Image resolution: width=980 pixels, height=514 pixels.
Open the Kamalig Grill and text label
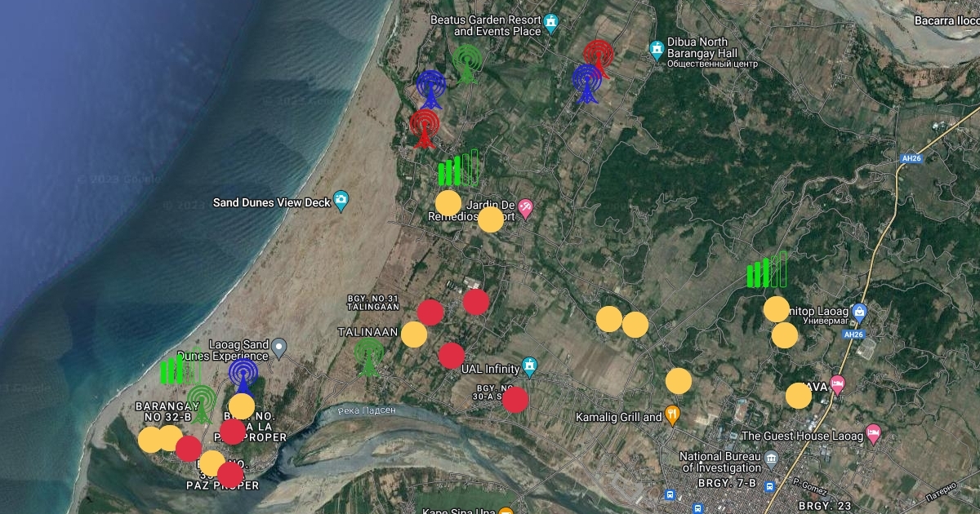[x=618, y=418]
